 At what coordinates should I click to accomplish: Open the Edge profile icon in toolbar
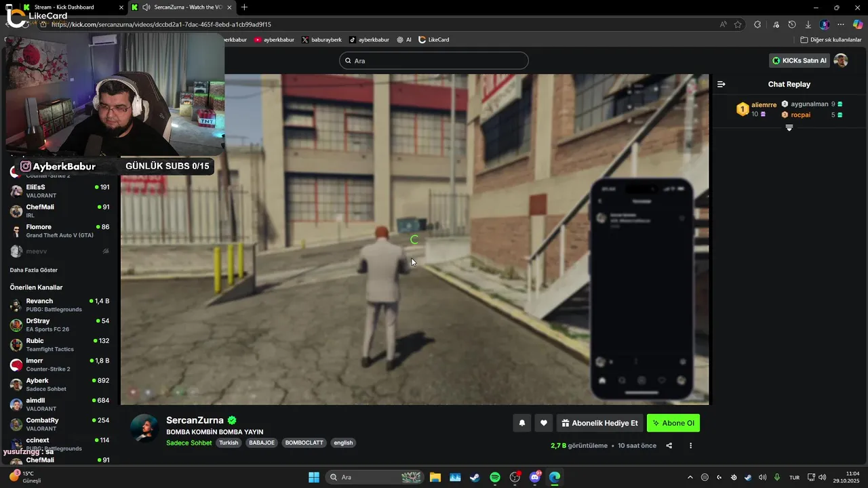click(x=825, y=24)
